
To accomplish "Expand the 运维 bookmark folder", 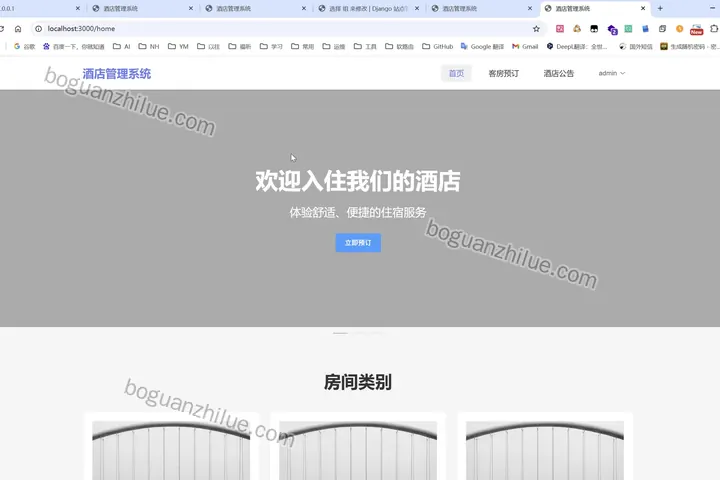I will point(334,46).
